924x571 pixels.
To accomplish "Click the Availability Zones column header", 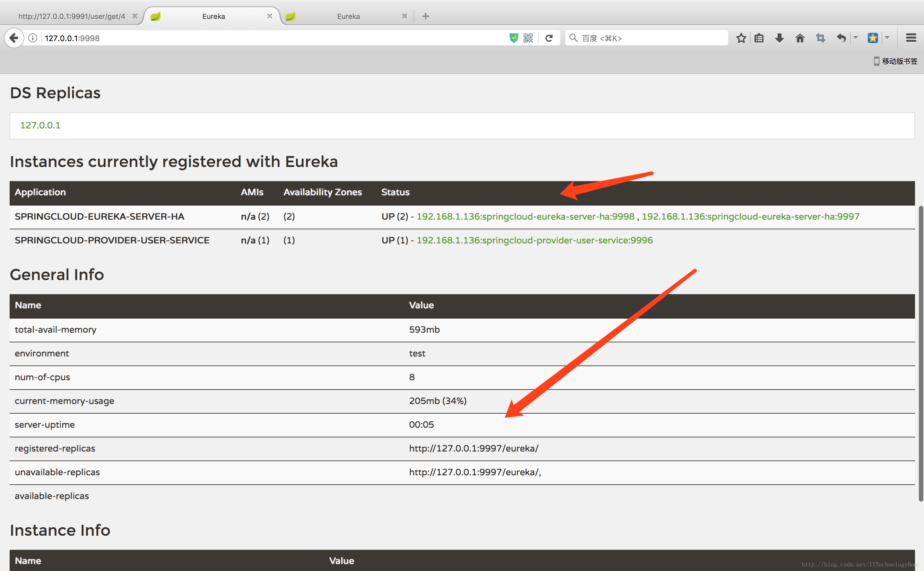I will 323,192.
